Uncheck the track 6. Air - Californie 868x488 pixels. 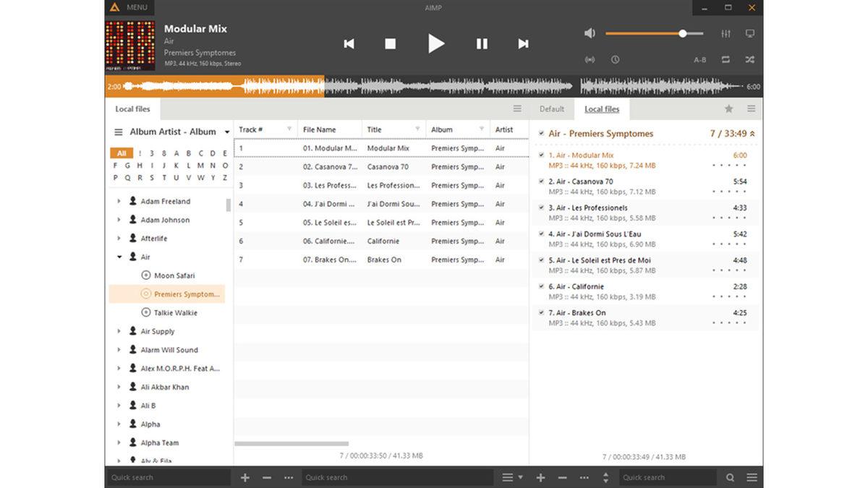click(x=542, y=286)
